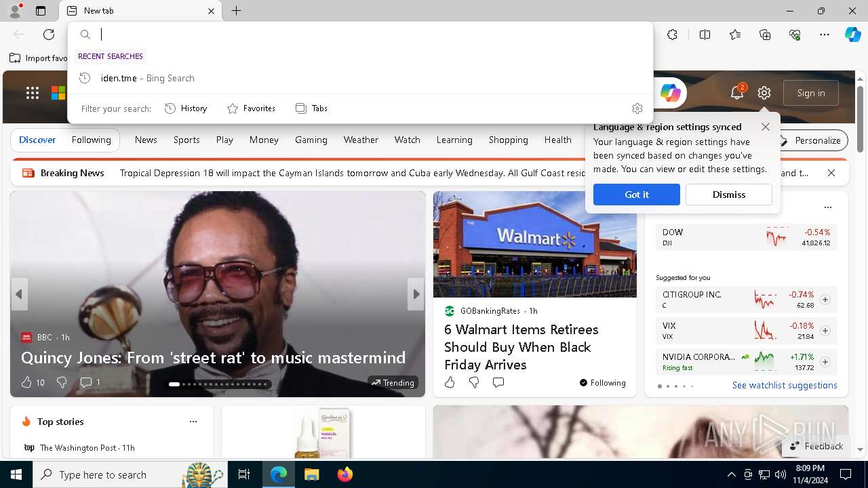
Task: Open Top stories more options
Action: click(x=193, y=422)
